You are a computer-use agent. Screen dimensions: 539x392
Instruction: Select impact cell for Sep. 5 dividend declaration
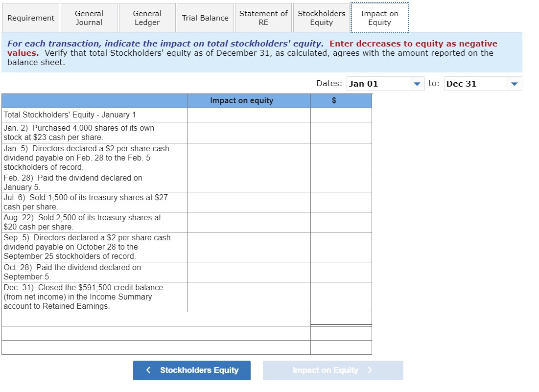click(x=249, y=247)
